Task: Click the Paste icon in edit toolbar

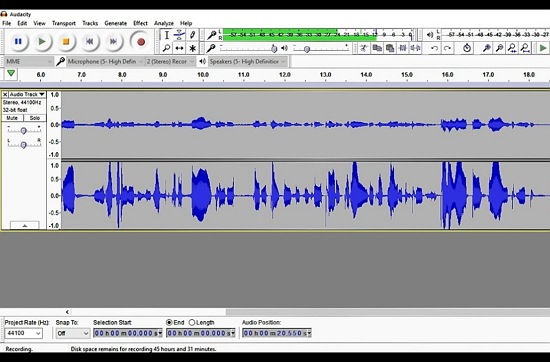Action: pos(390,48)
